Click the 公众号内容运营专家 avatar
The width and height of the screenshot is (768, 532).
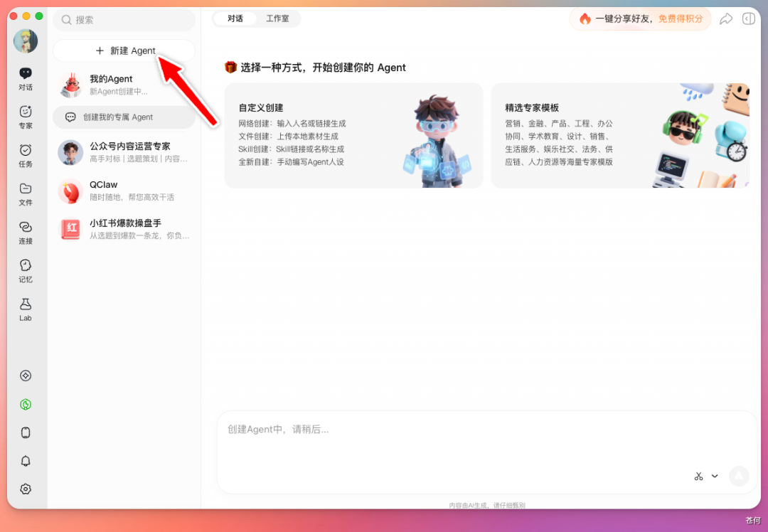(x=70, y=152)
